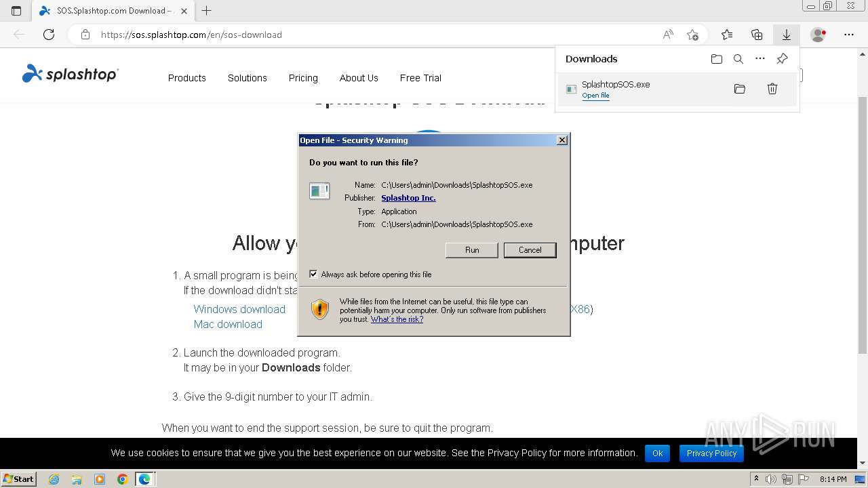Open the About Us menu
868x488 pixels.
(x=359, y=78)
